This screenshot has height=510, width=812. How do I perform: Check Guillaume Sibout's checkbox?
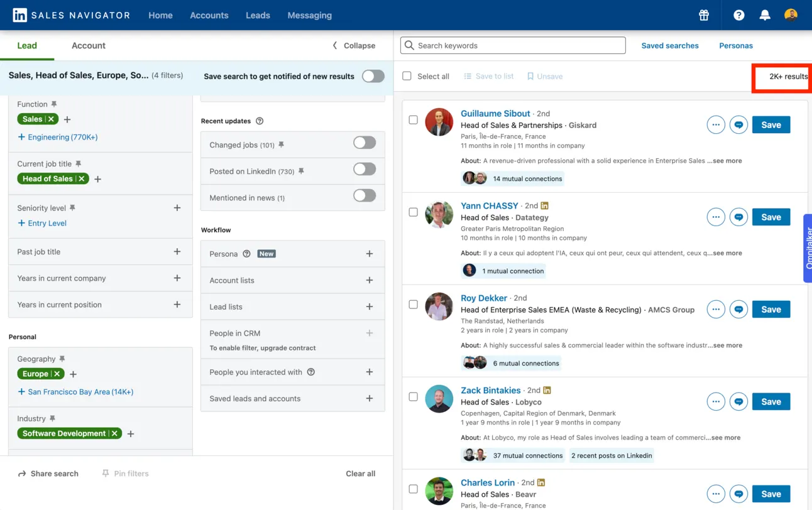(x=413, y=119)
